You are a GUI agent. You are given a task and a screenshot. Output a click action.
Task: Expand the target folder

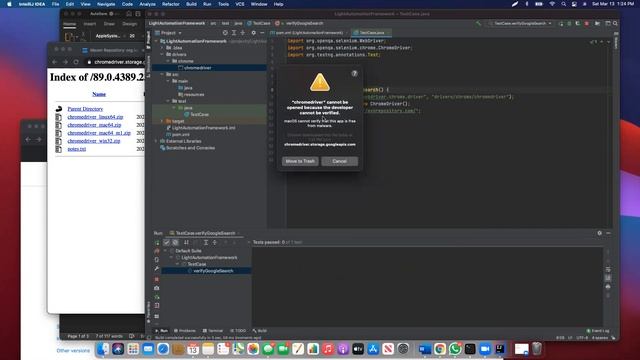click(162, 121)
